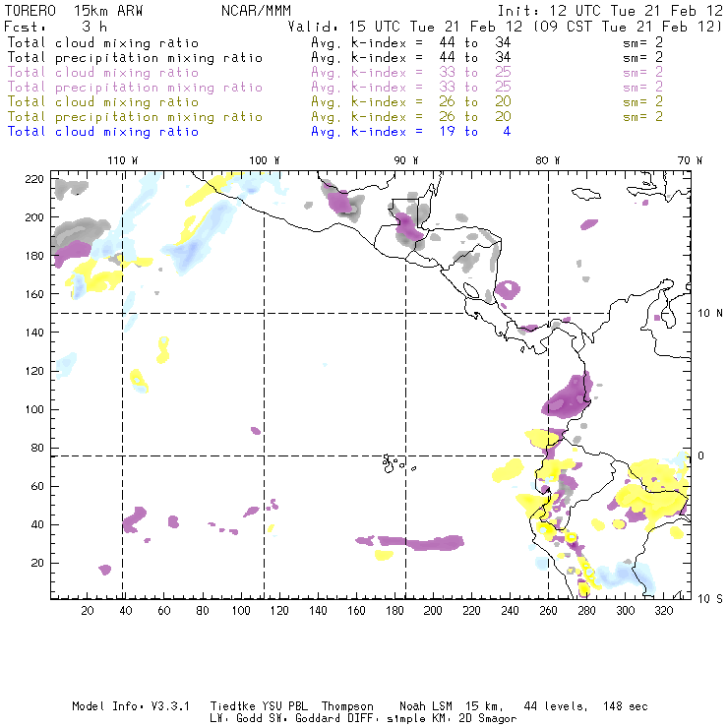Select the "100 W" longitude label
Image resolution: width=728 pixels, height=728 pixels.
pyautogui.click(x=265, y=160)
